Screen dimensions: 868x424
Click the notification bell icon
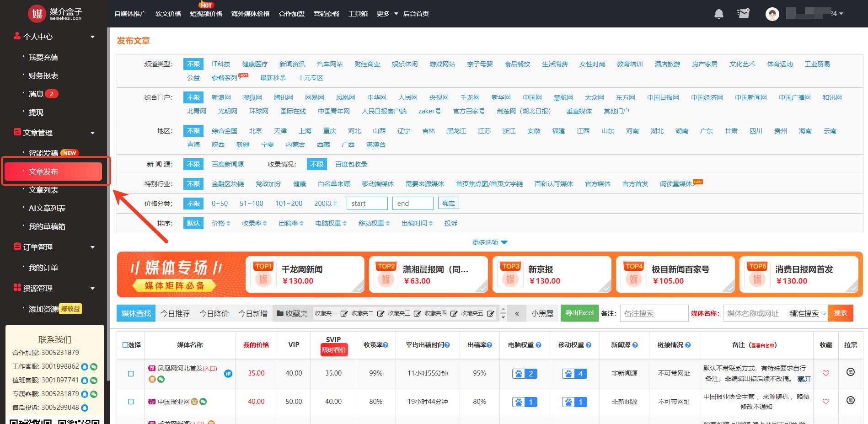coord(719,14)
